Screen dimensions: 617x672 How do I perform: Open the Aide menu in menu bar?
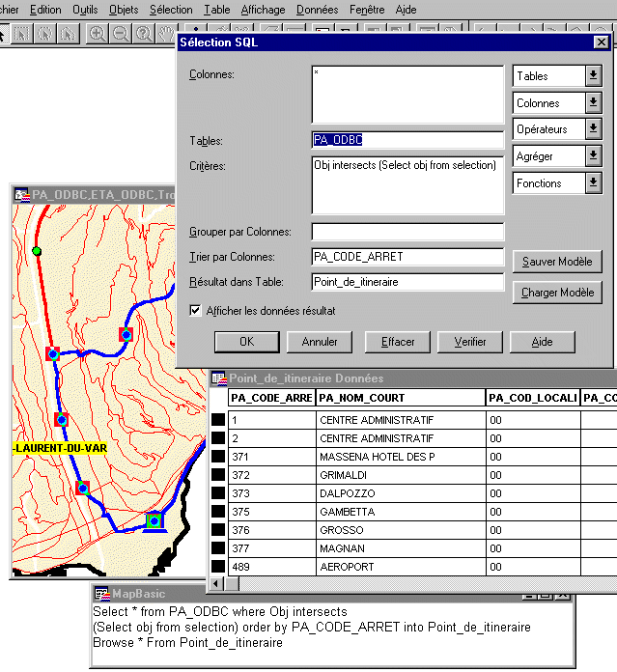(x=406, y=10)
